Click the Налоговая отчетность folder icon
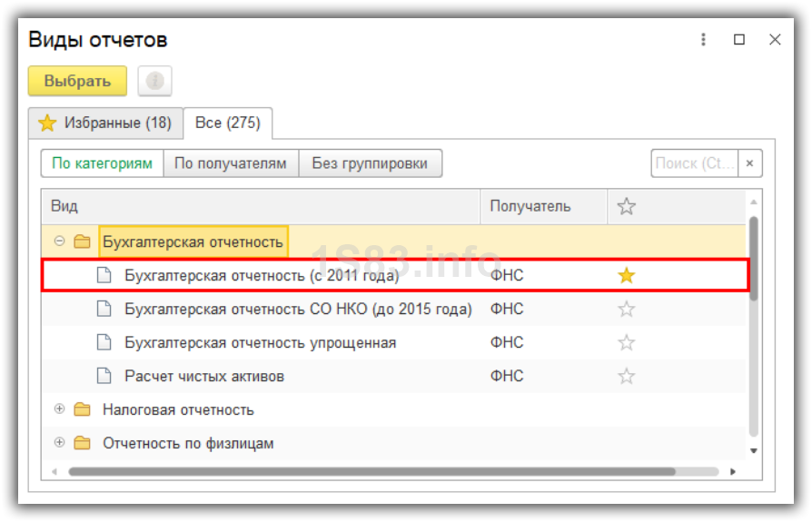Screen dimensions: 812x522 click(x=83, y=409)
